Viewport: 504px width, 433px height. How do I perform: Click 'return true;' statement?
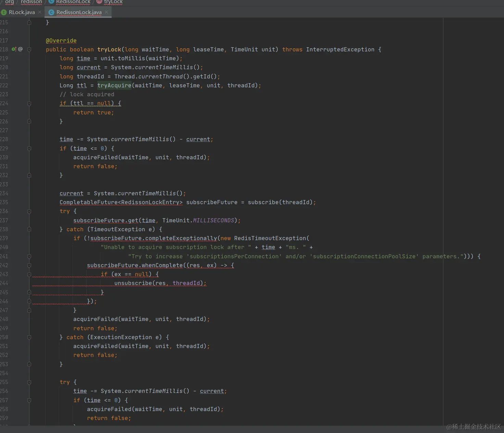93,112
